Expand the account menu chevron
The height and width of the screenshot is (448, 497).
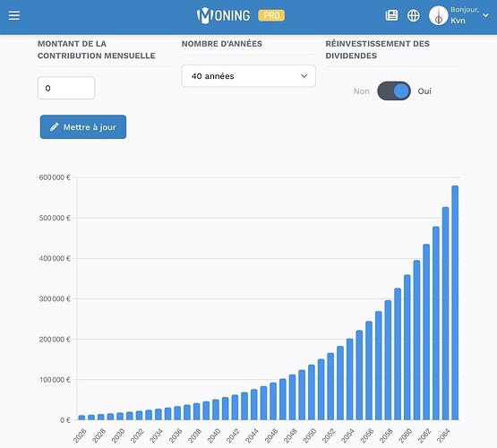coord(485,15)
